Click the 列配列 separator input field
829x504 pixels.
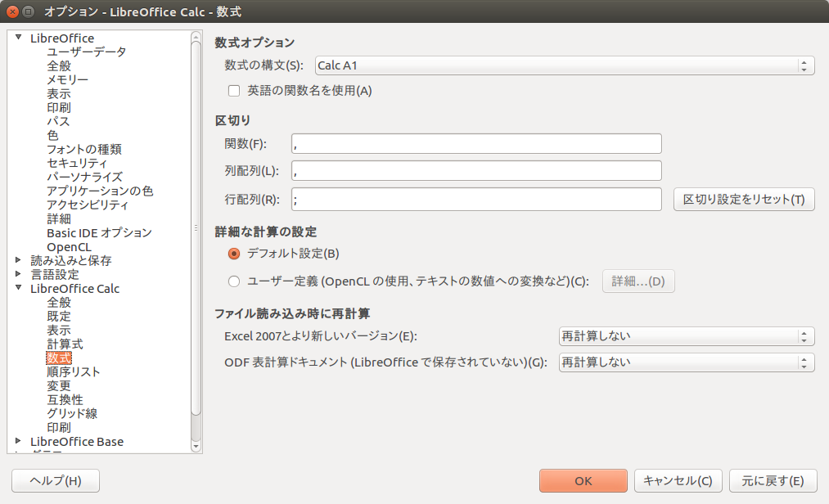[x=476, y=171]
